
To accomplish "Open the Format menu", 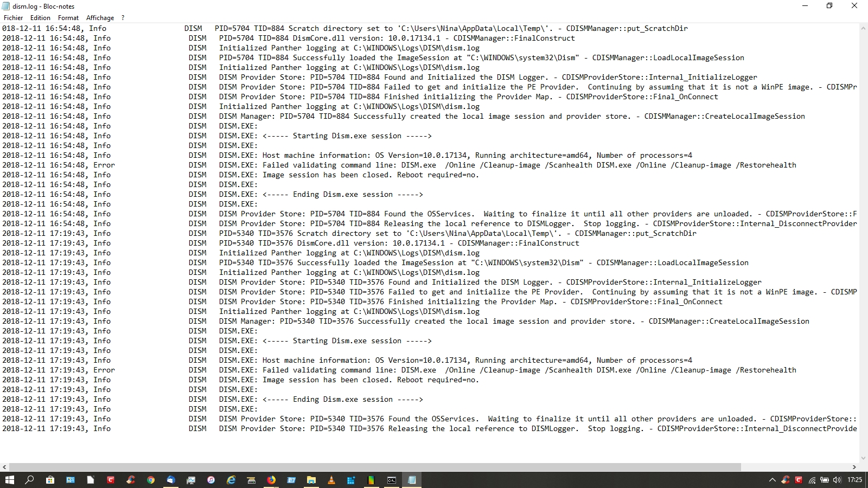I will pyautogui.click(x=68, y=18).
